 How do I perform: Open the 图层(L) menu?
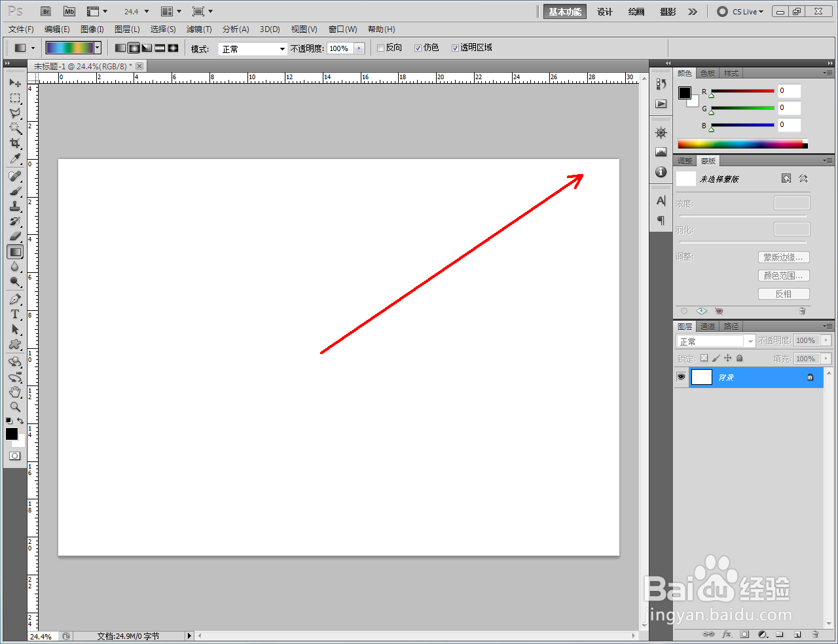coord(127,29)
